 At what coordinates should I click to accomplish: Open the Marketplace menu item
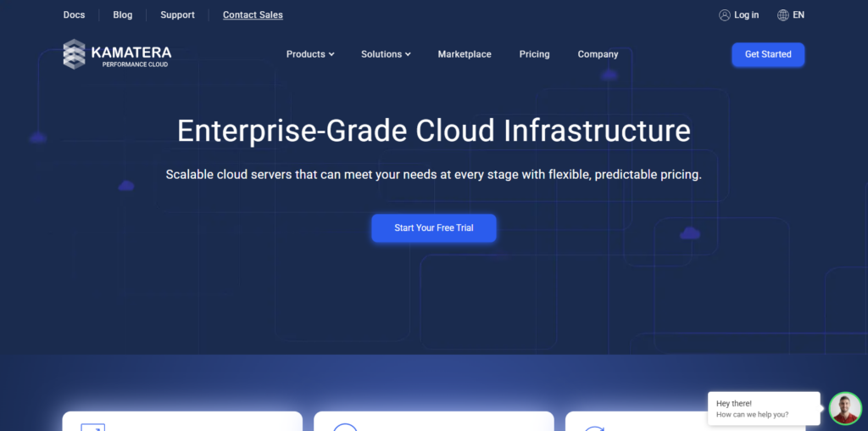tap(465, 54)
